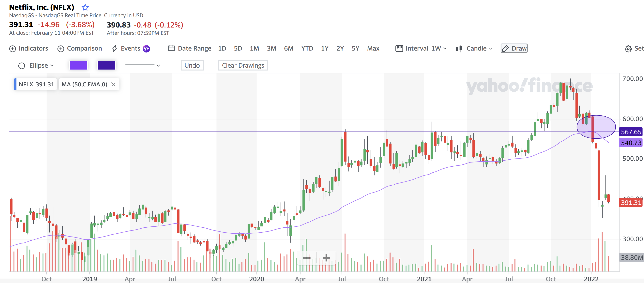Click the 38.80M volume tag
Screen dimensions: 644x283
tap(631, 257)
